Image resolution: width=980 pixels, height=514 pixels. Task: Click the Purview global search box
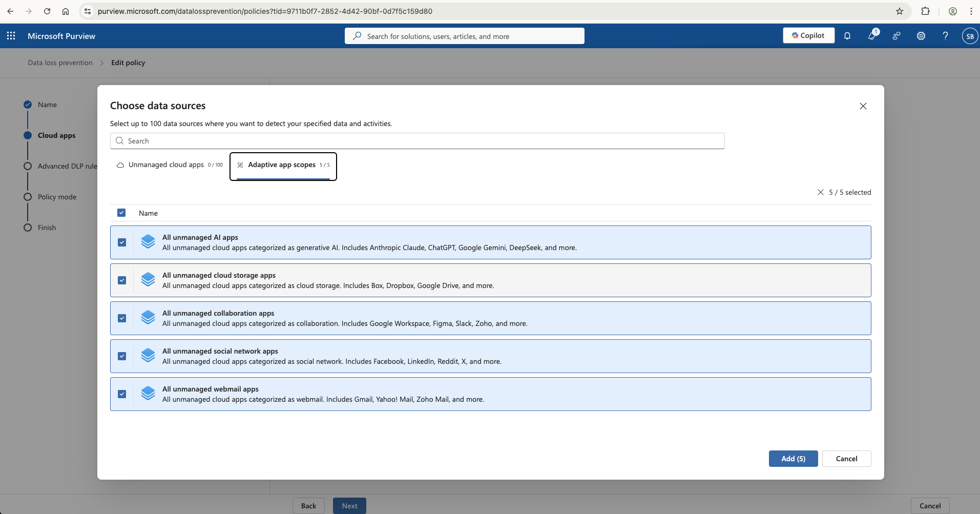464,36
